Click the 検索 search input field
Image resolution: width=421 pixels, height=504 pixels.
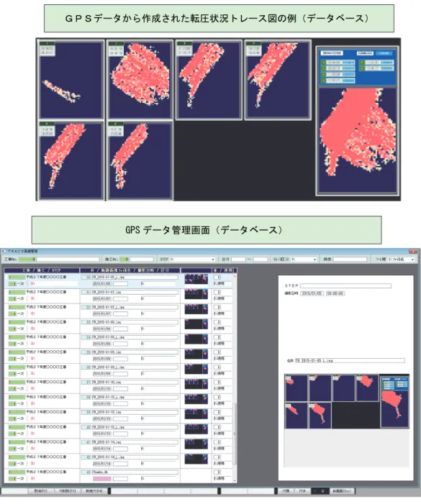(350, 259)
